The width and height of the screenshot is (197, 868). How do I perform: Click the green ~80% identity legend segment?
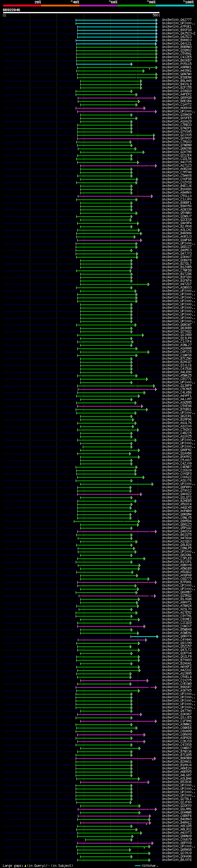pos(137,6)
